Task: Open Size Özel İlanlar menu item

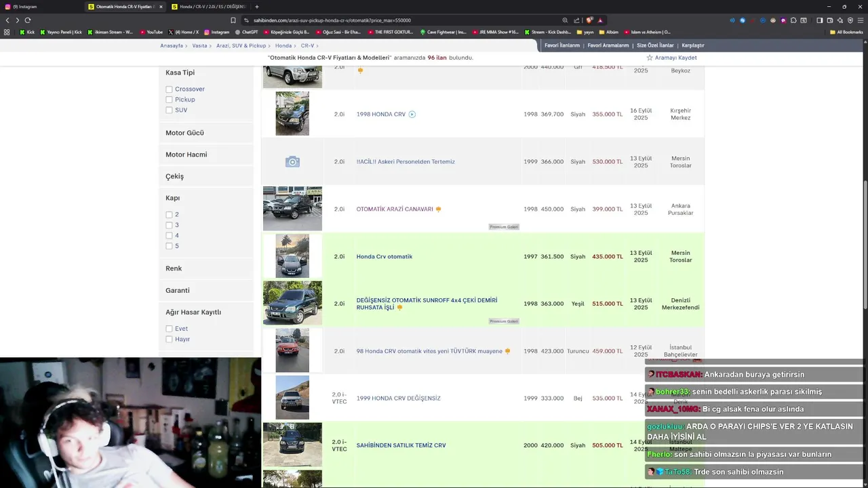Action: click(x=655, y=45)
